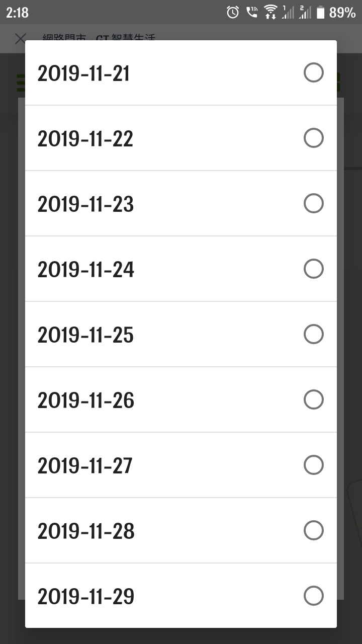Viewport: 362px width, 644px height.
Task: Tap the Wi-Fi signal status icon
Action: [270, 12]
